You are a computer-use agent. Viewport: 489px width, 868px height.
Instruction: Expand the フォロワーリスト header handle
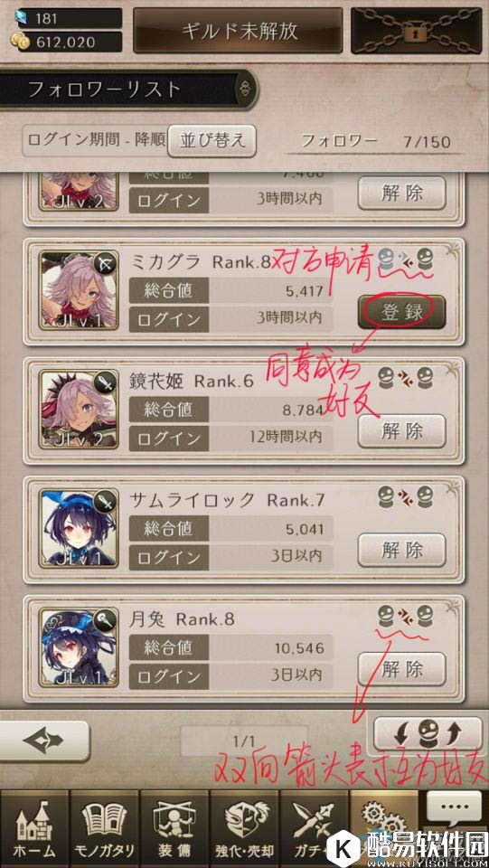coord(247,89)
